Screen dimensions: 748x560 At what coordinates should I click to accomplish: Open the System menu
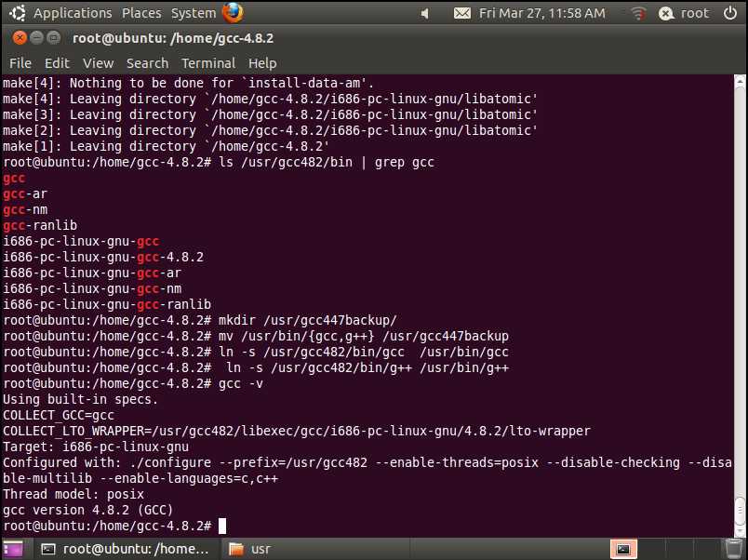pos(194,13)
